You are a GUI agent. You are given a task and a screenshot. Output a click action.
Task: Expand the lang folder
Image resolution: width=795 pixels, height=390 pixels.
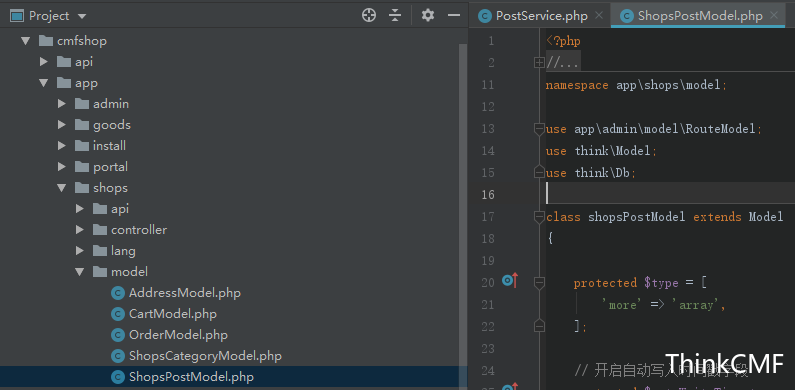point(80,251)
